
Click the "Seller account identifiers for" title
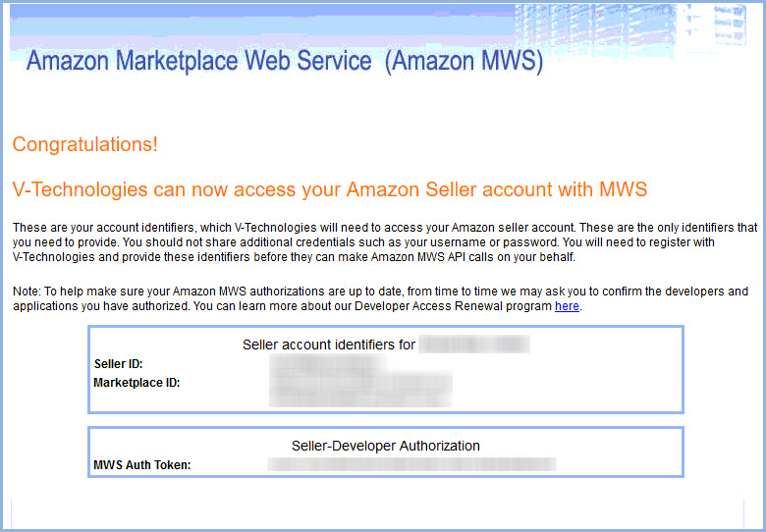pos(329,345)
